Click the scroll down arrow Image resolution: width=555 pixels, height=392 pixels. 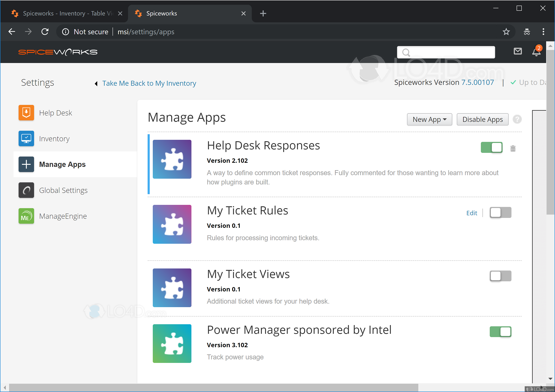550,379
